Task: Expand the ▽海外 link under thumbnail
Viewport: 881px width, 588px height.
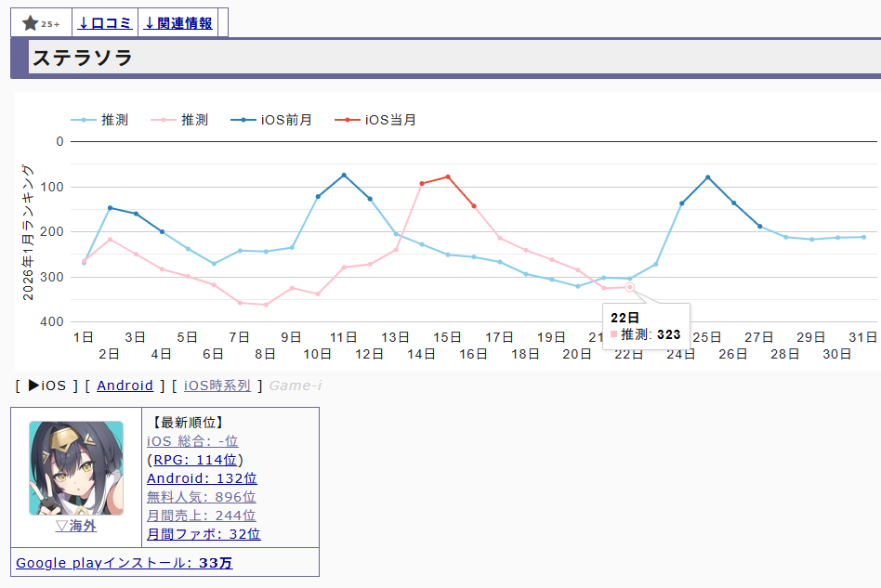Action: [x=75, y=526]
